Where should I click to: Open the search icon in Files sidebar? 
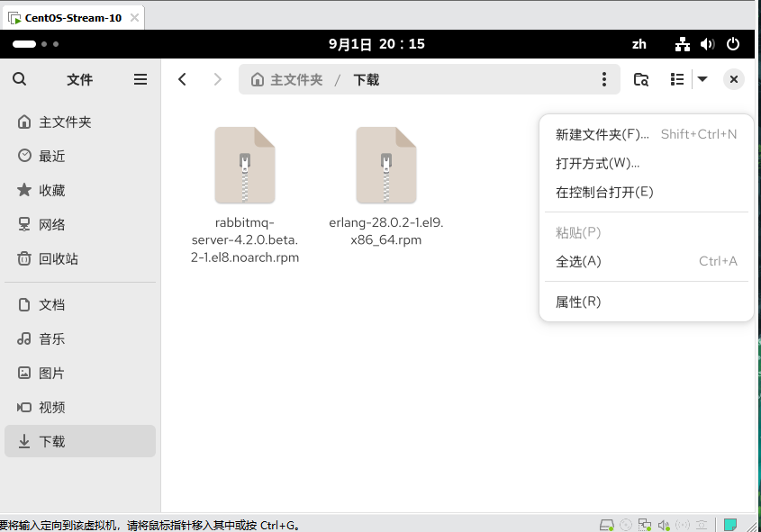point(20,78)
